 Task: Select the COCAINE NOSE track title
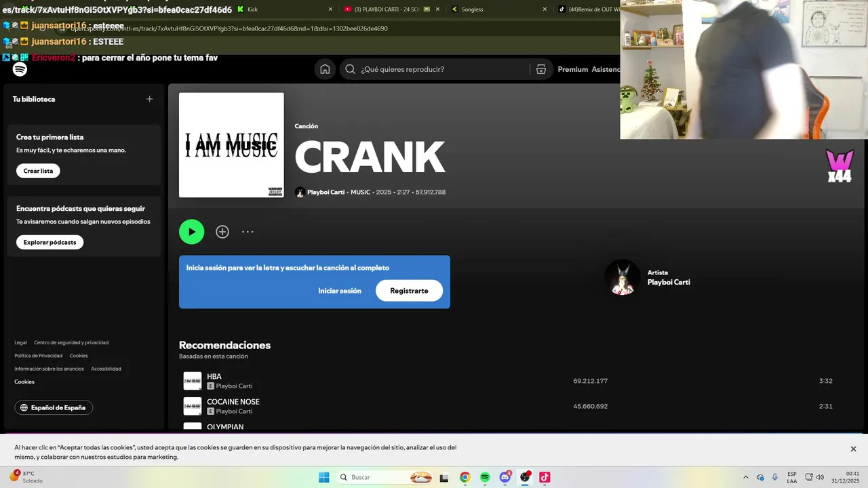(233, 402)
